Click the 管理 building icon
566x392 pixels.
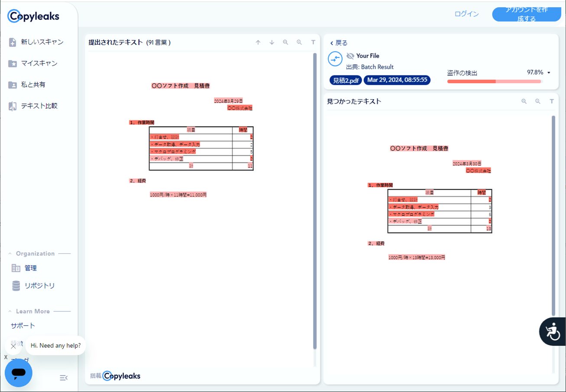point(16,268)
